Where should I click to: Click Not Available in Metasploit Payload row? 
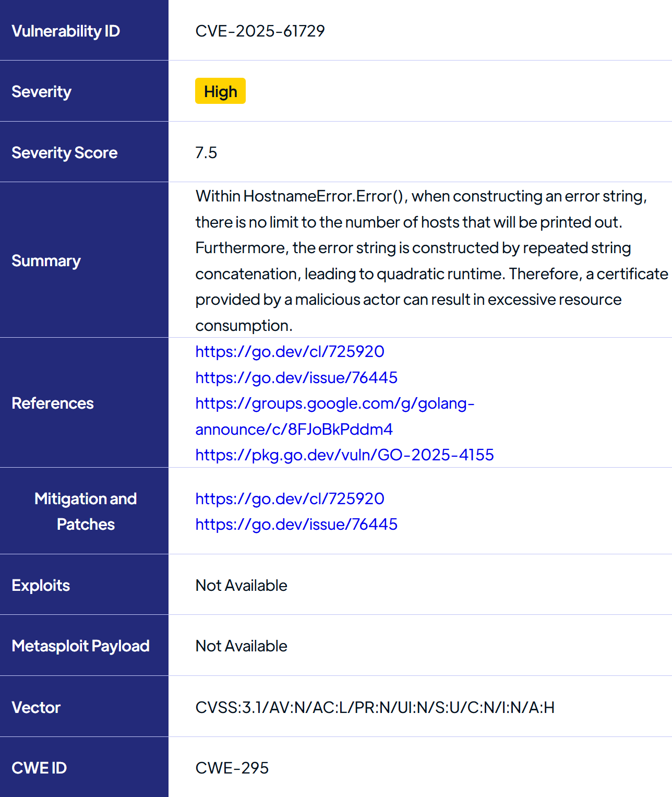tap(241, 646)
